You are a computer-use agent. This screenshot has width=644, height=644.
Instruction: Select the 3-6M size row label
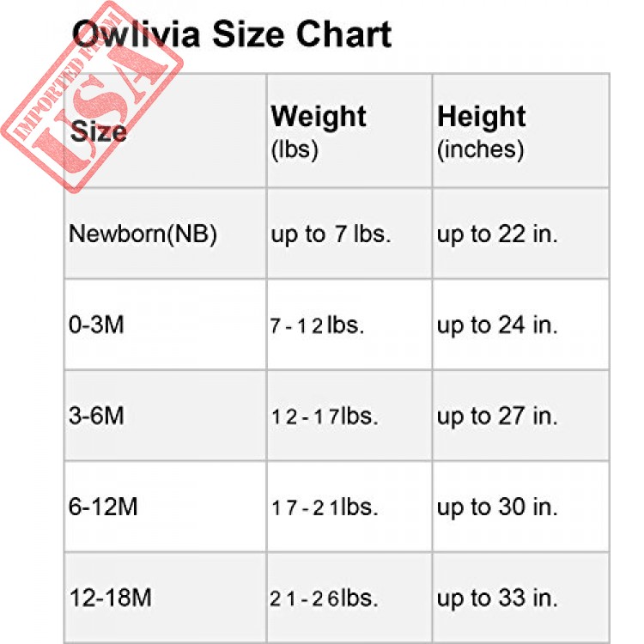coord(166,416)
